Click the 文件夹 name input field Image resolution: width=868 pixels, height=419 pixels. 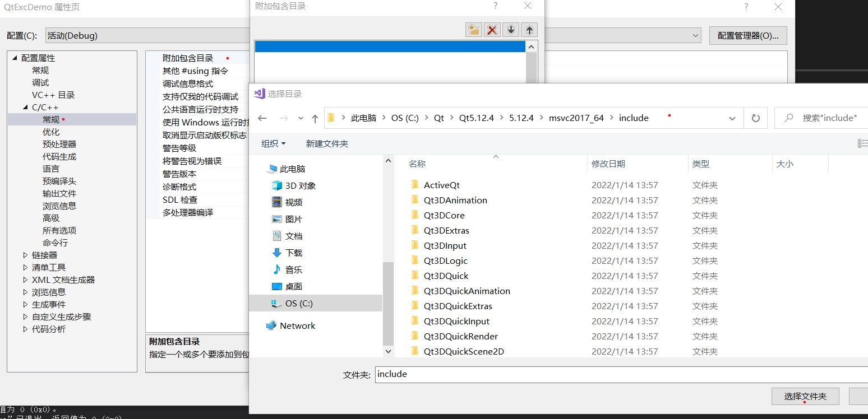tap(505, 374)
